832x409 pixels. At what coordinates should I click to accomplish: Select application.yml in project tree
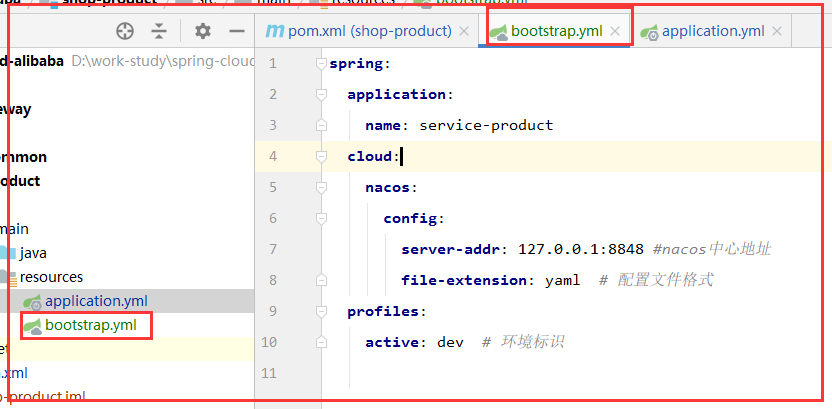coord(96,301)
